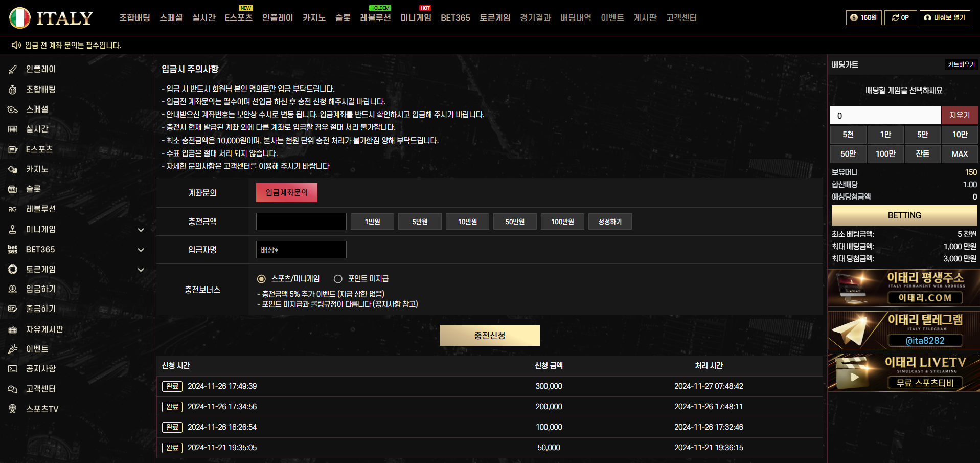Image resolution: width=980 pixels, height=463 pixels.
Task: Expand the 토큰게임 sidebar submenu chevron
Action: [141, 270]
